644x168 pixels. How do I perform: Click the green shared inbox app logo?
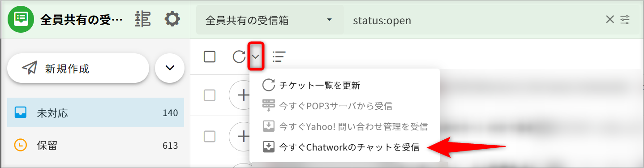[21, 19]
